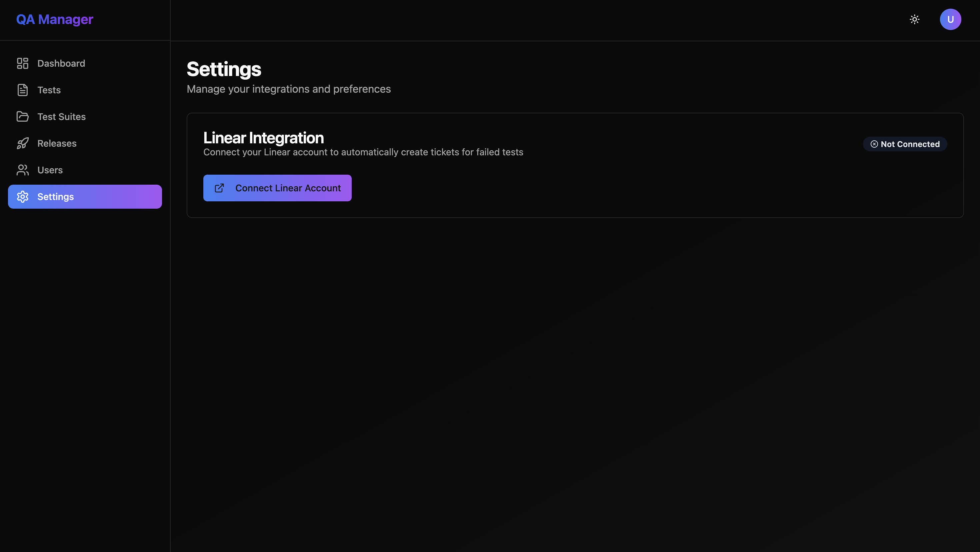
Task: Toggle light theme with sun icon
Action: (915, 19)
